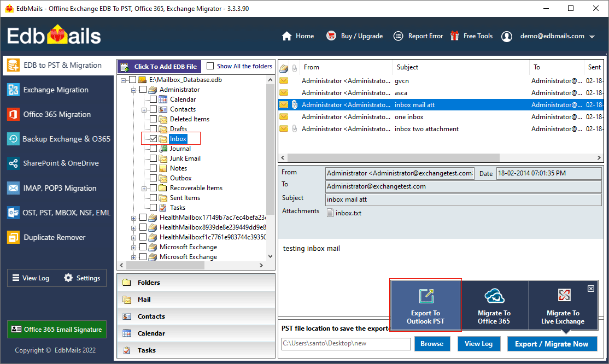609x364 pixels.
Task: Click the Report Error icon
Action: [x=398, y=36]
